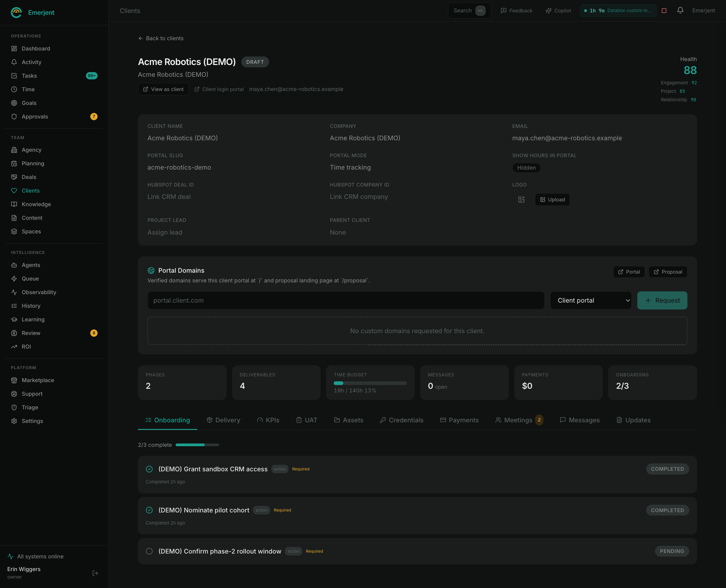
Task: Stop the running timer with square icon
Action: [x=664, y=11]
